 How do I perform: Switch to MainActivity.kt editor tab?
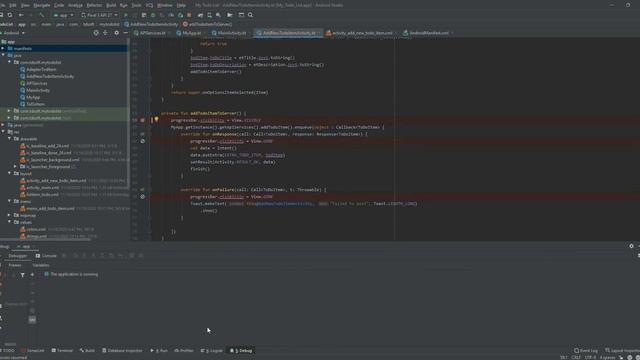pyautogui.click(x=229, y=33)
